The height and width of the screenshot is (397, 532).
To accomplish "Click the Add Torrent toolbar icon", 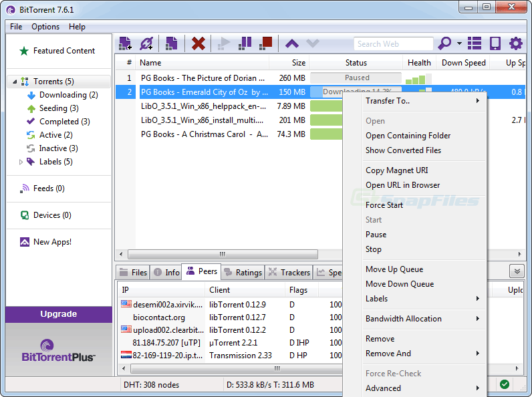I will (125, 43).
